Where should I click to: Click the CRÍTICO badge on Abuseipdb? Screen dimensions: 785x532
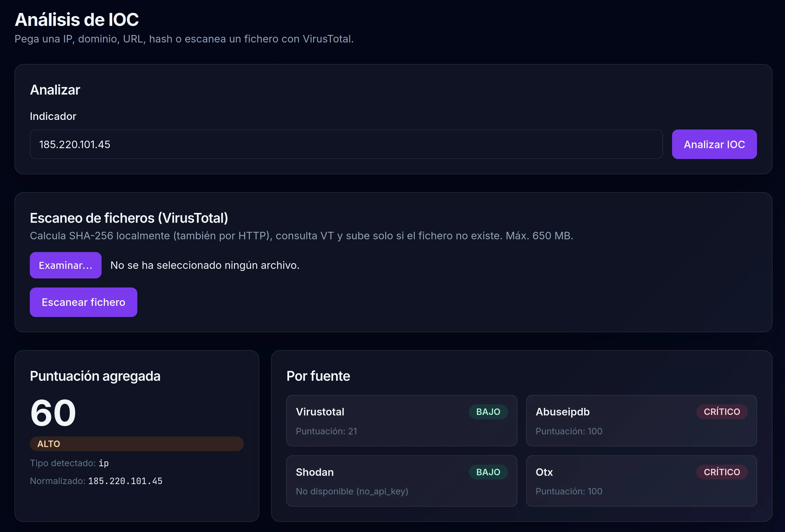click(722, 412)
